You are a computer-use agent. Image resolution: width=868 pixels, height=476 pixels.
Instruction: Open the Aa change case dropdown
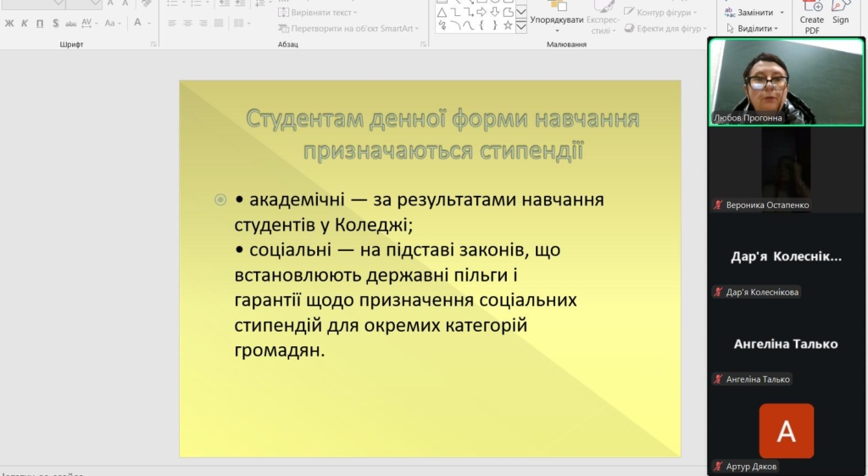(x=112, y=23)
